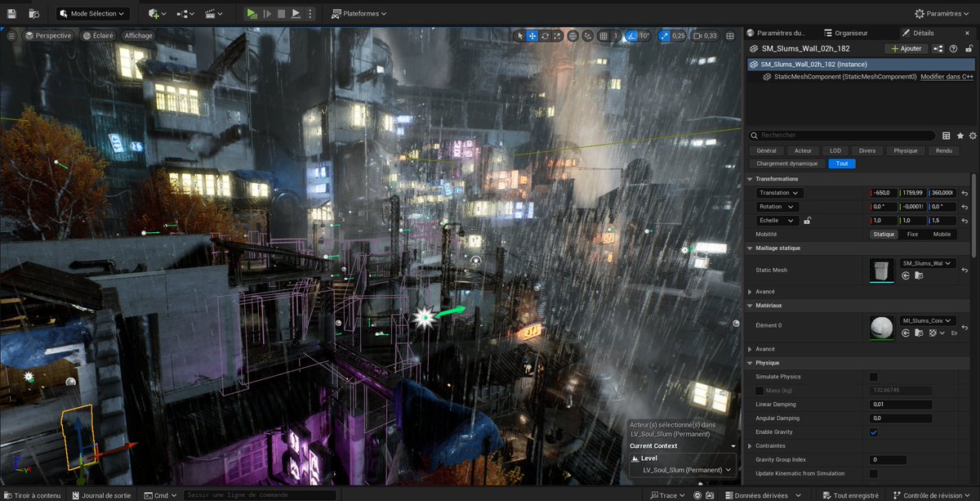Open Mode Sélection dropdown
980x501 pixels.
(x=93, y=14)
